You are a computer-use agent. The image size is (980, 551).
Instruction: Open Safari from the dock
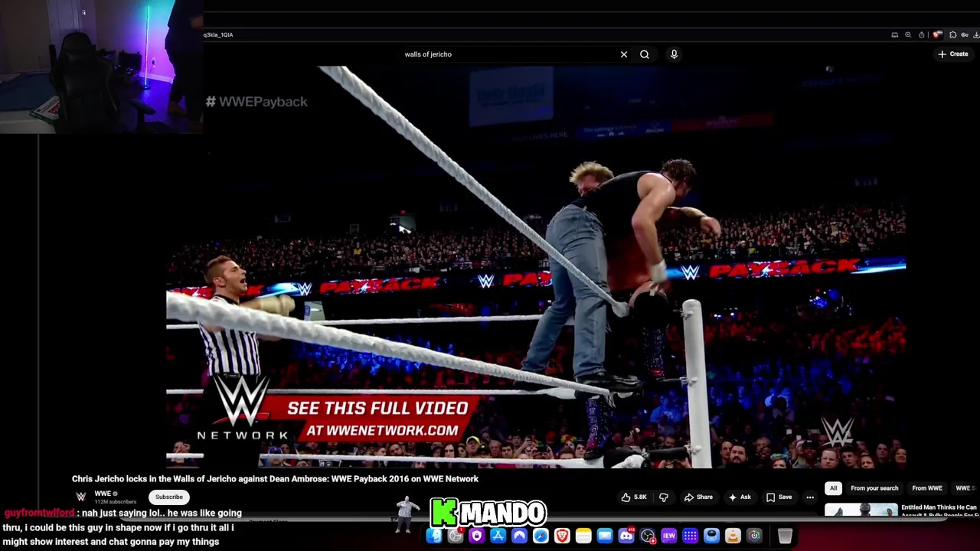(541, 536)
